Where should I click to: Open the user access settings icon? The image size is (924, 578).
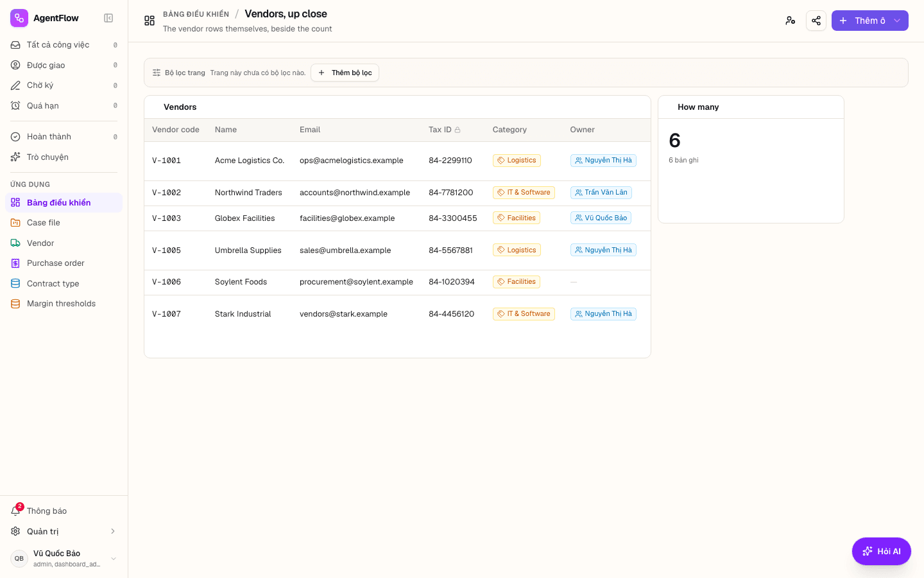click(x=791, y=21)
